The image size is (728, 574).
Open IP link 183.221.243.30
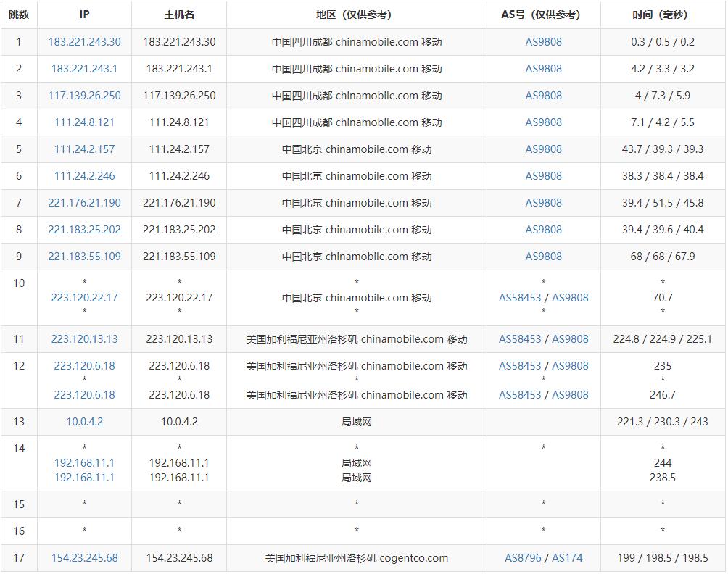[x=85, y=42]
